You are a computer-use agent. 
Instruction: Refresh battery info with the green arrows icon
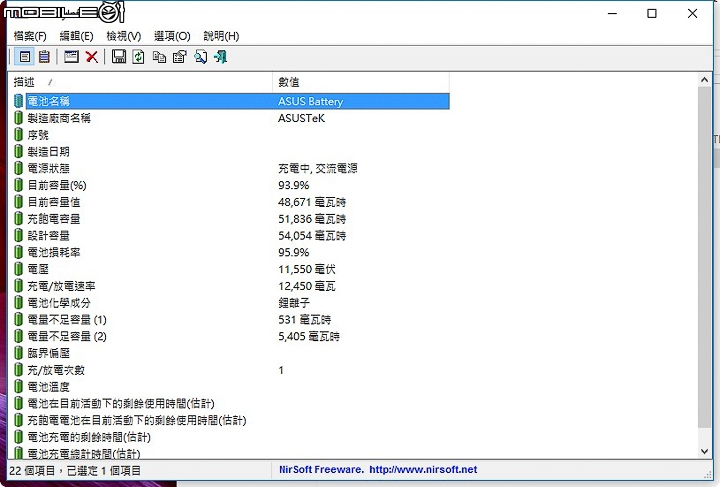(138, 57)
